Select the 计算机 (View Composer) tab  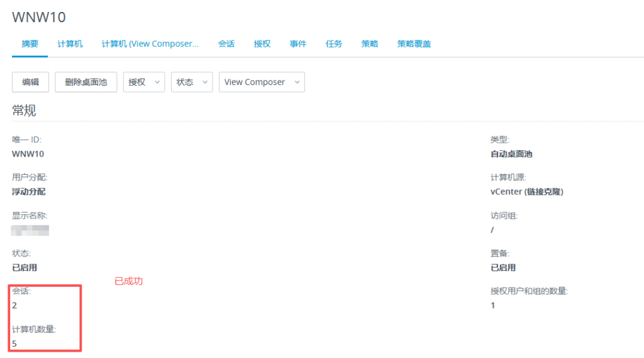150,44
